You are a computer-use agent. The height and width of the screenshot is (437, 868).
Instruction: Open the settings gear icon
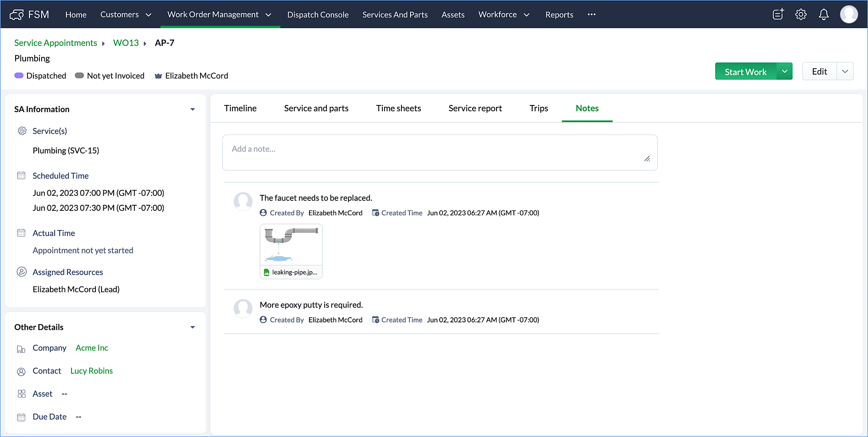pos(801,14)
